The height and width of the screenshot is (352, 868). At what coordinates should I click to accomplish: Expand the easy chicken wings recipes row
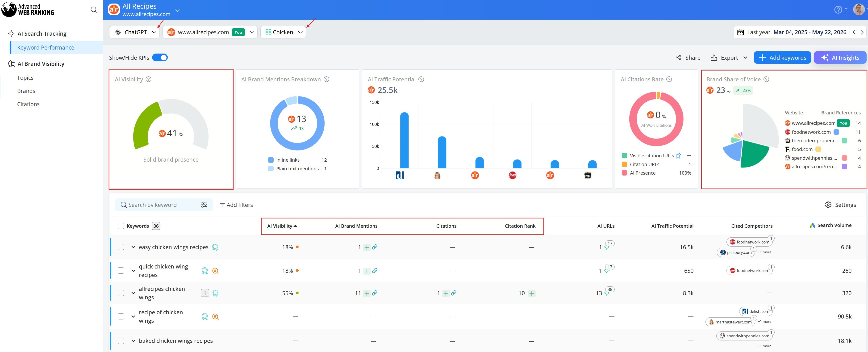[x=134, y=247]
